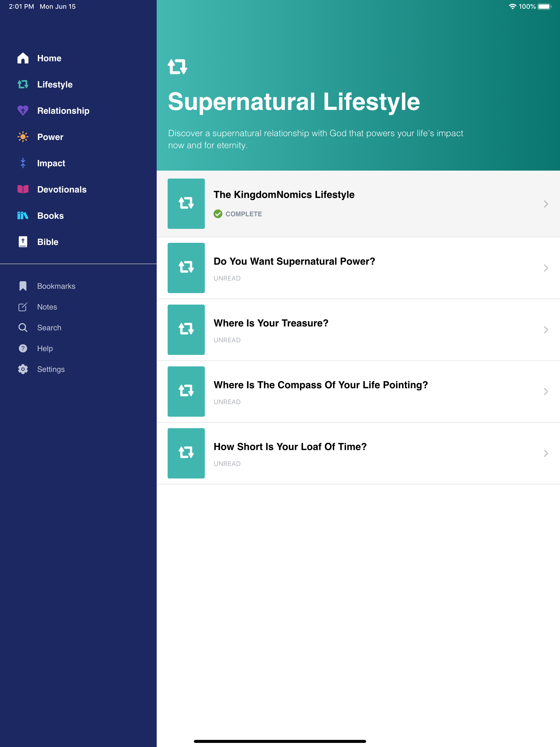Tap UNREAD under Supernatural Power article
This screenshot has height=747, width=560.
tap(227, 278)
